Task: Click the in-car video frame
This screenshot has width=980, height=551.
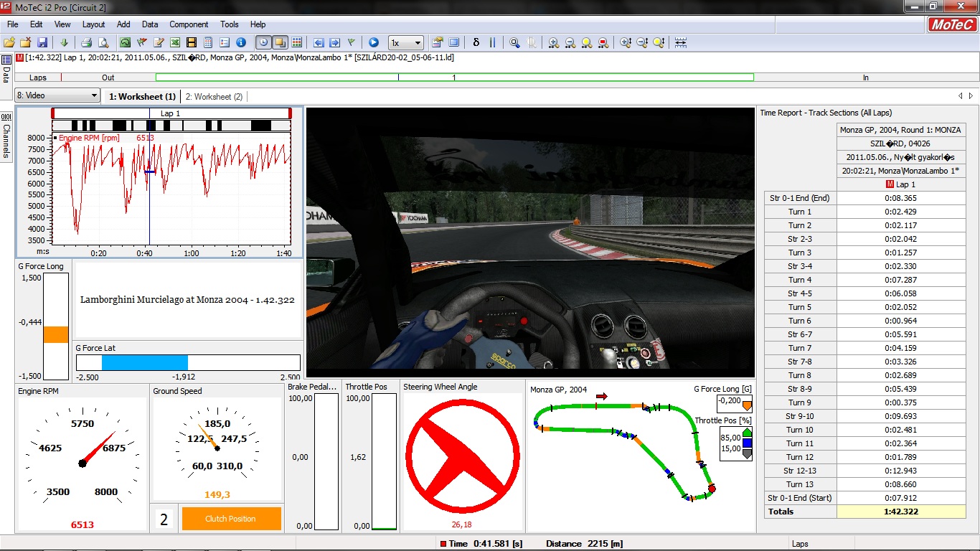Action: pos(530,242)
